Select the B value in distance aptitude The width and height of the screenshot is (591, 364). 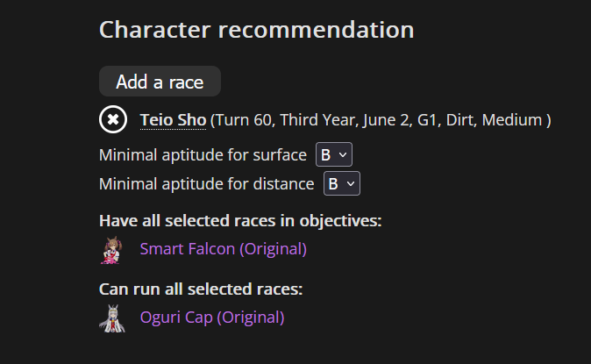(333, 184)
